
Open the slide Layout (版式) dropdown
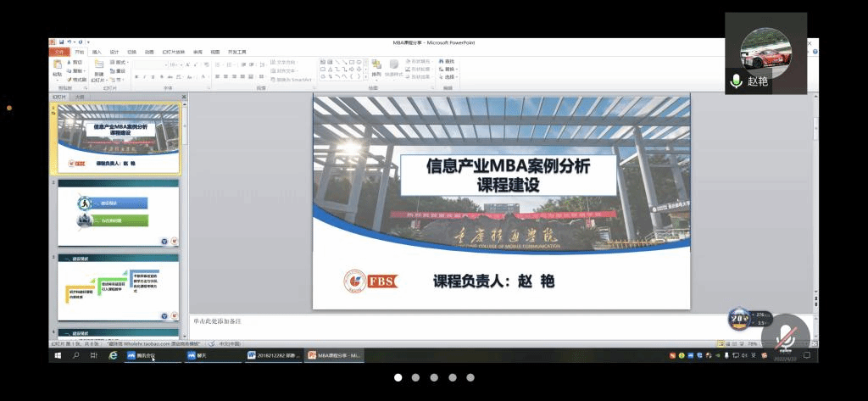click(120, 62)
